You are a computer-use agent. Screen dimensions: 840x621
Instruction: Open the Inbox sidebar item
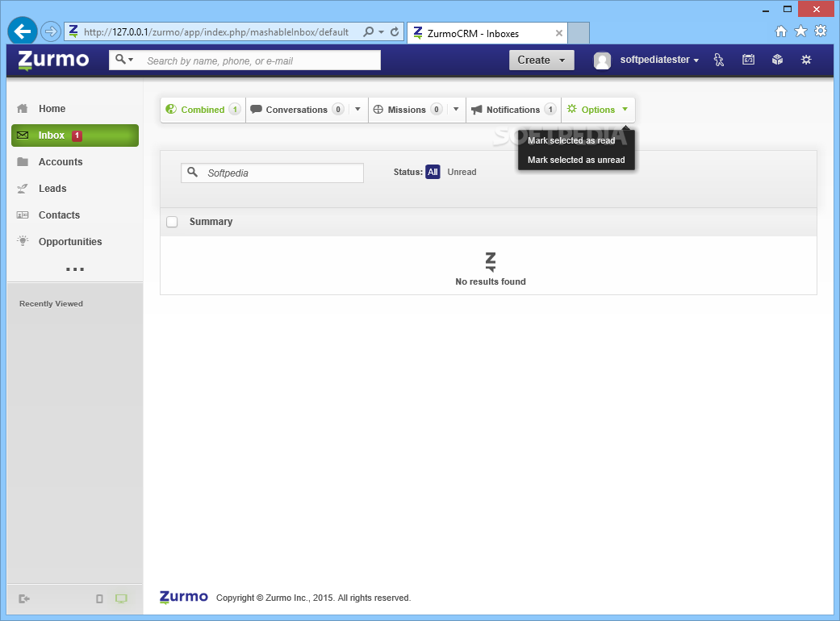click(x=74, y=135)
